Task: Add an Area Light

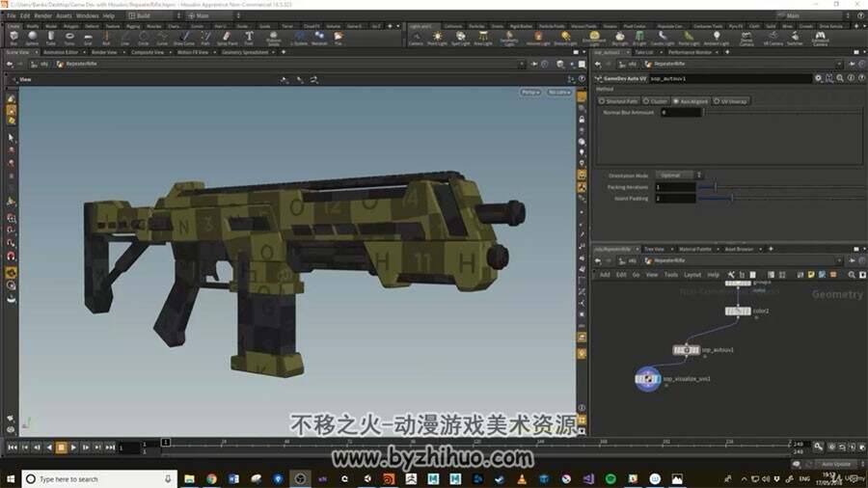Action: (x=483, y=38)
